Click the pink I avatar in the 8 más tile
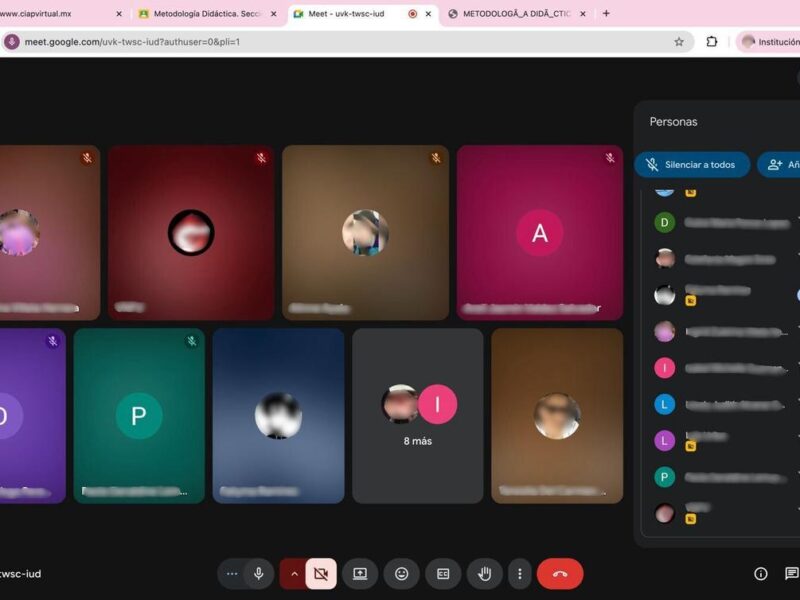This screenshot has width=800, height=600. click(437, 404)
